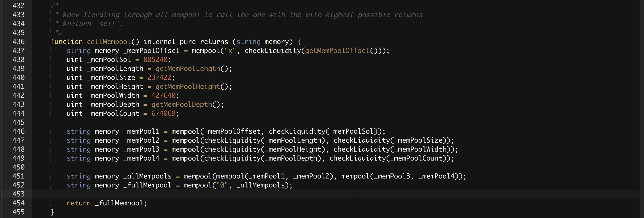Select the 237422 numeric literal
Viewport: 644px width, 218px height.
(x=159, y=78)
